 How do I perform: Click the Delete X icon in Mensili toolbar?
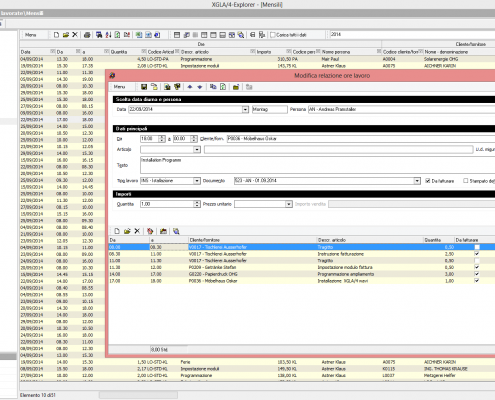(75, 35)
